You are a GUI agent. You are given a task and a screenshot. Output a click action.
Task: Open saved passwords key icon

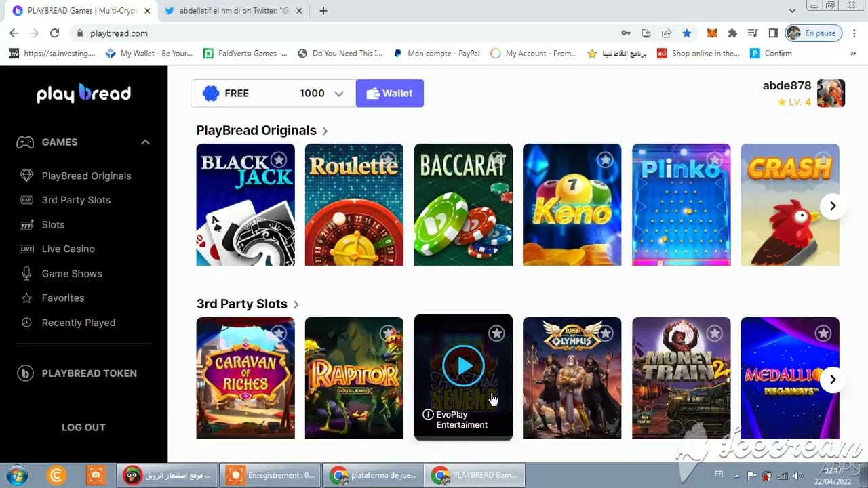coord(625,33)
